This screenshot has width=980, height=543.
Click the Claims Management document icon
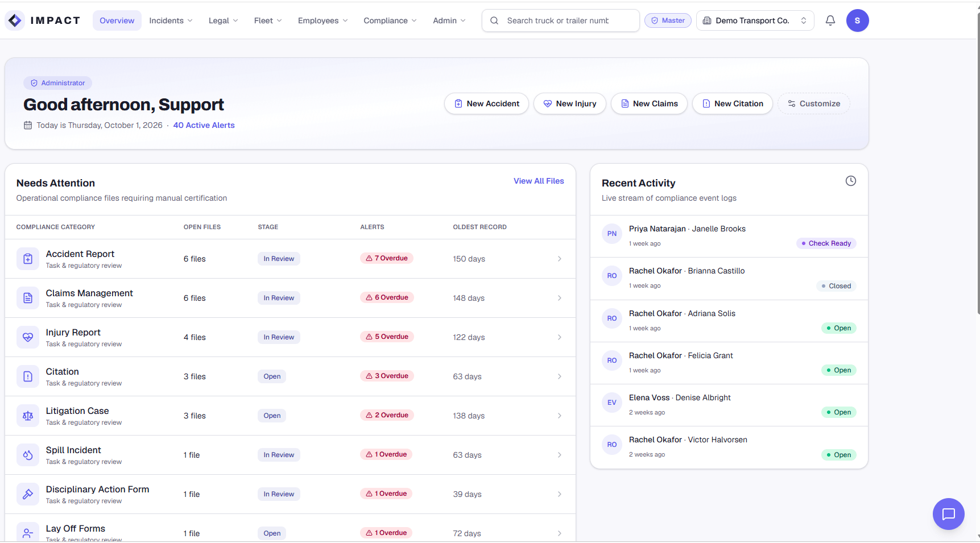[28, 298]
